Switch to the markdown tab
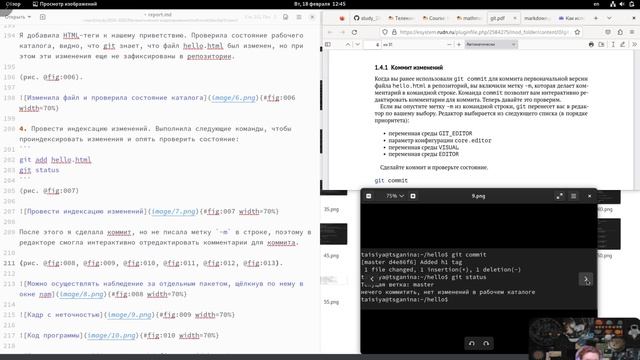Viewport: 640px width, 360px height. [x=537, y=18]
